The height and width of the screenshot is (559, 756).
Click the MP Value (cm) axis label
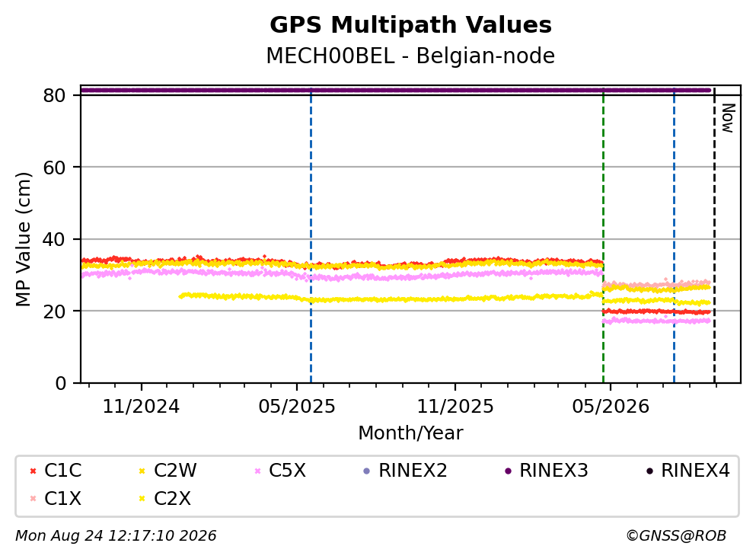click(23, 239)
